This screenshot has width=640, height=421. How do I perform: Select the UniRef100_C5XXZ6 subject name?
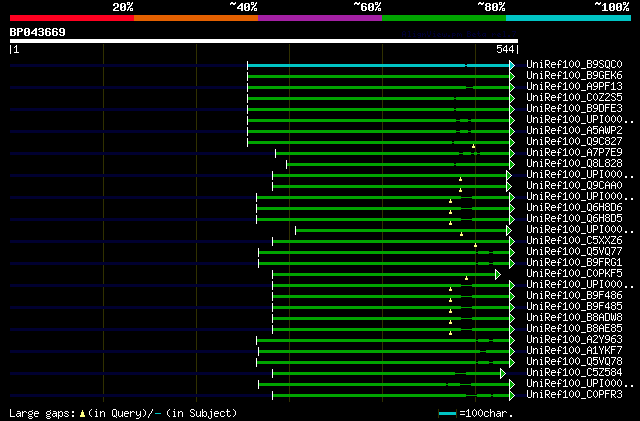[x=574, y=241]
